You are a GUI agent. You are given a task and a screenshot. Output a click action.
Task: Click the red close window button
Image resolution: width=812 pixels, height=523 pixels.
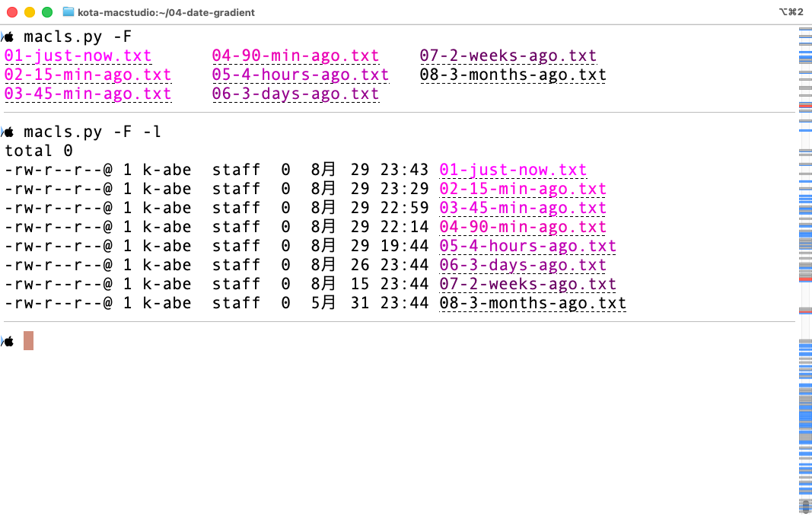tap(12, 12)
